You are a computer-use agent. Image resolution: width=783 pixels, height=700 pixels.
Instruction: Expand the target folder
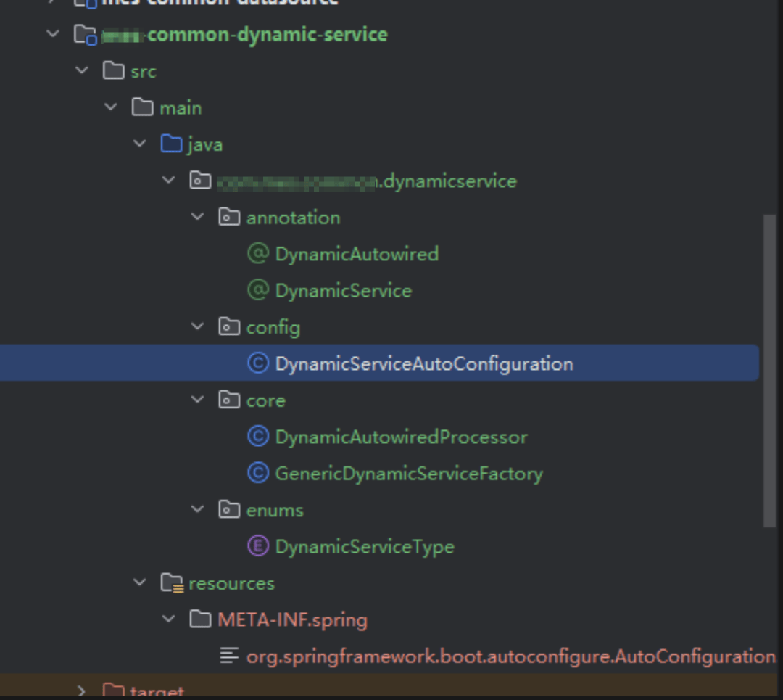coord(82,691)
